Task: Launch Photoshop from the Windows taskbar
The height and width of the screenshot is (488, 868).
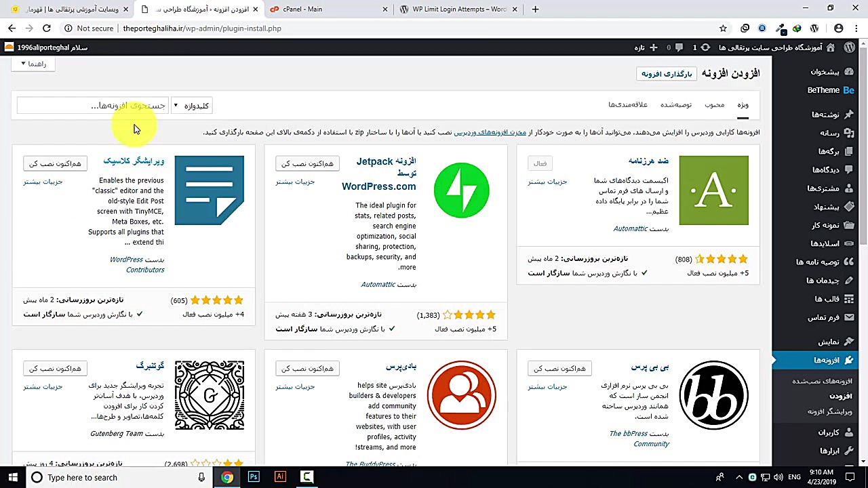Action: pos(254,477)
